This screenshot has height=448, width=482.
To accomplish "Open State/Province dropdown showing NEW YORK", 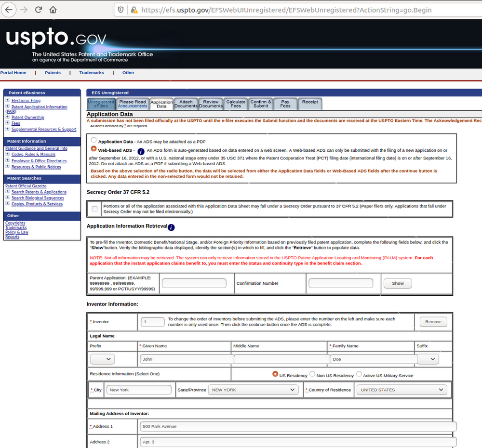I will pyautogui.click(x=254, y=390).
